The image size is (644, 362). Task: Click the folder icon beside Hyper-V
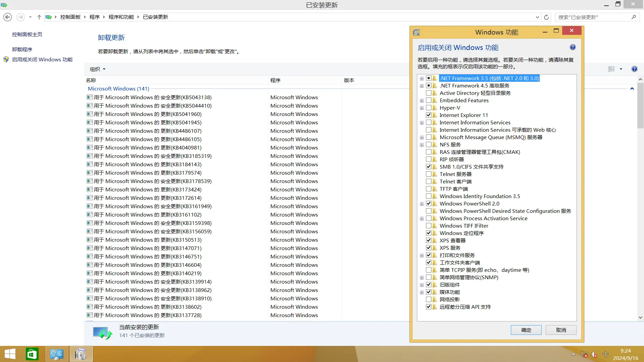click(x=435, y=108)
